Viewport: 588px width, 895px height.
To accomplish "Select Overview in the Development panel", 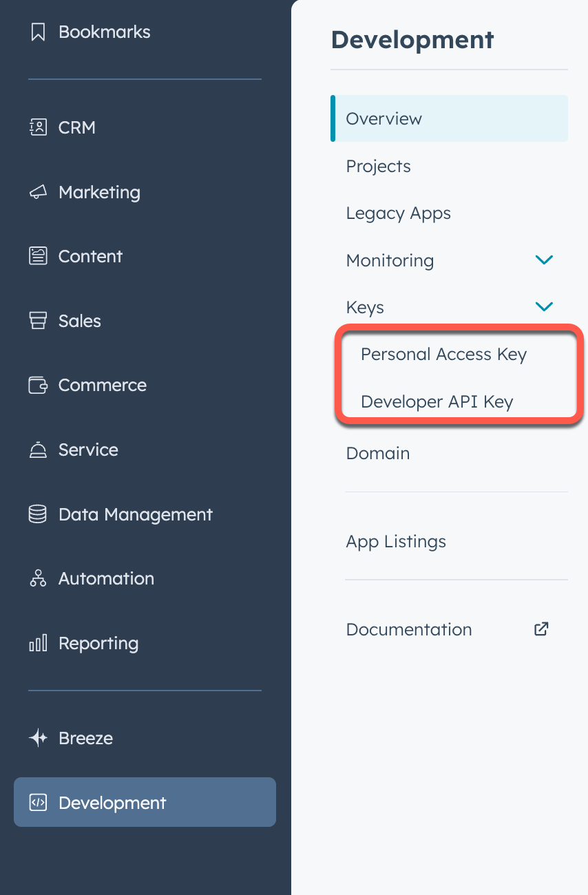I will (449, 118).
